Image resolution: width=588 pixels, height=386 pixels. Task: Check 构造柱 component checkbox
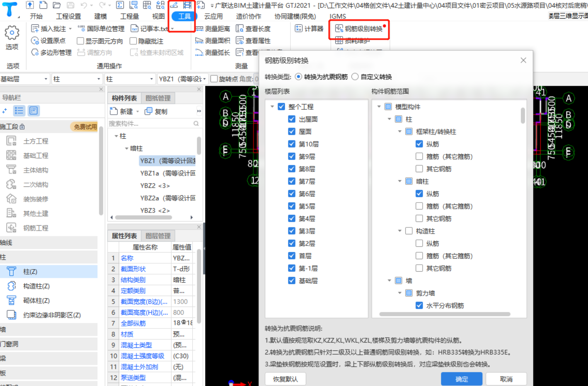409,231
